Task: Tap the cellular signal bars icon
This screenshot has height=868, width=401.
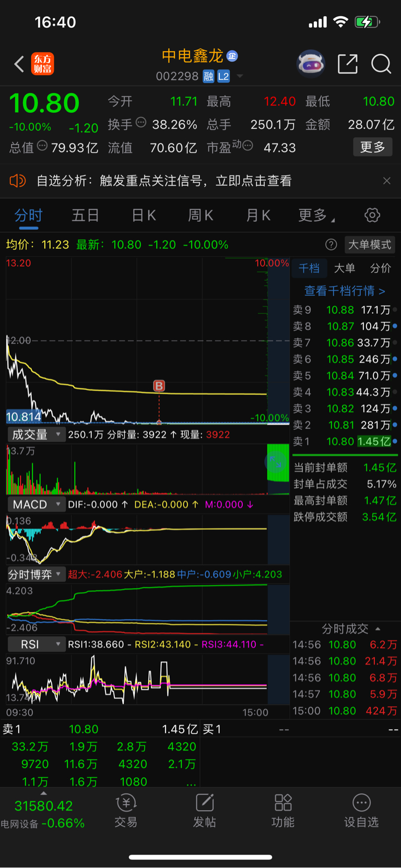Action: (317, 22)
